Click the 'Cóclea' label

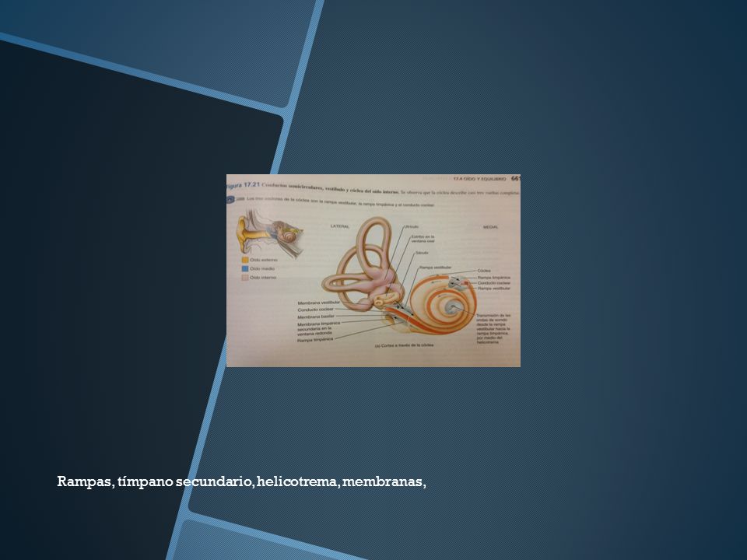pos(483,271)
